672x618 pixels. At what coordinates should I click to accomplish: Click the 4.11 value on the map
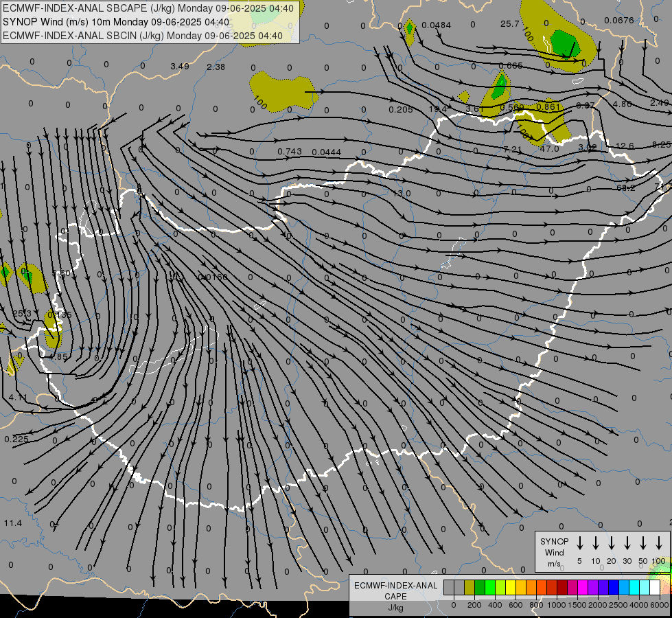coord(18,398)
